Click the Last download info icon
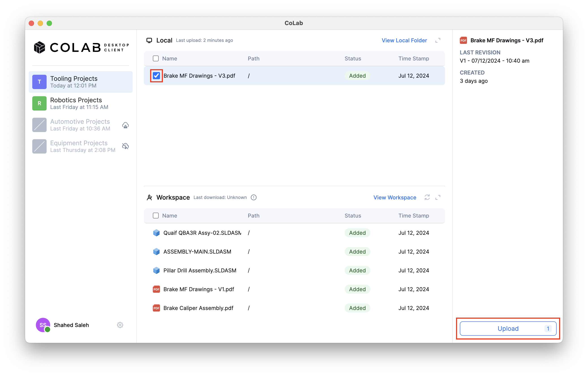 click(254, 197)
